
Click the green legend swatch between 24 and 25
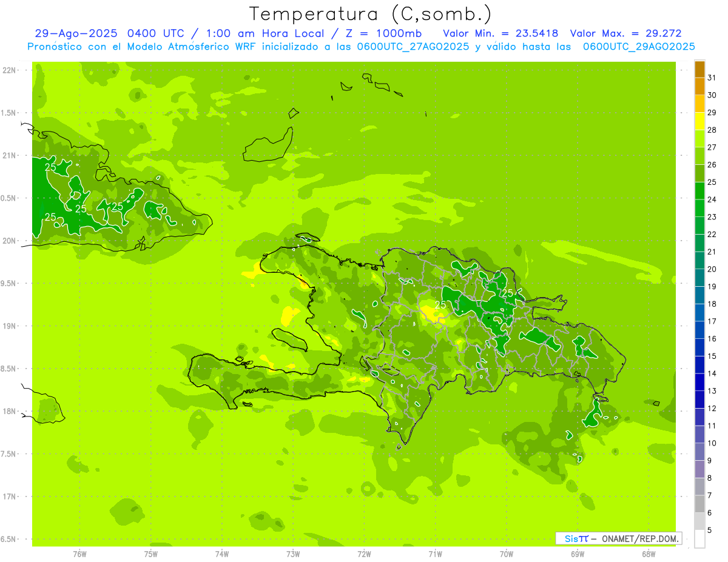[699, 191]
